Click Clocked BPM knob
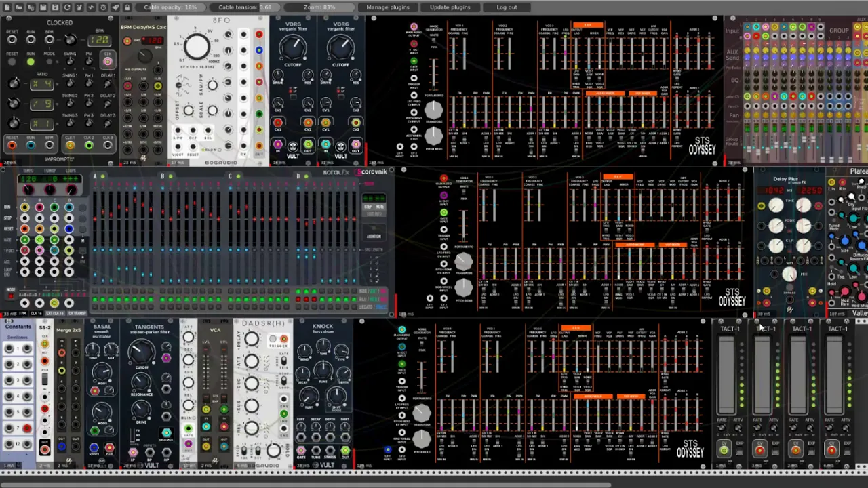Viewport: 868px width, 488px height. tap(70, 41)
